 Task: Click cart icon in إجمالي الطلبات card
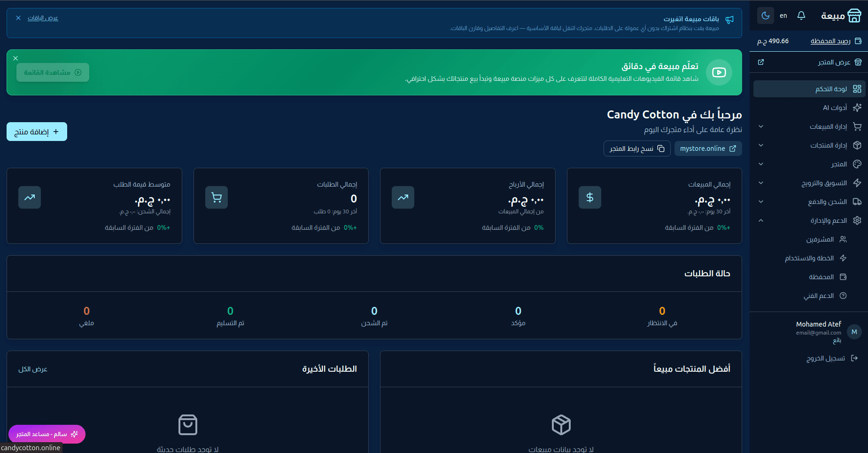point(217,197)
